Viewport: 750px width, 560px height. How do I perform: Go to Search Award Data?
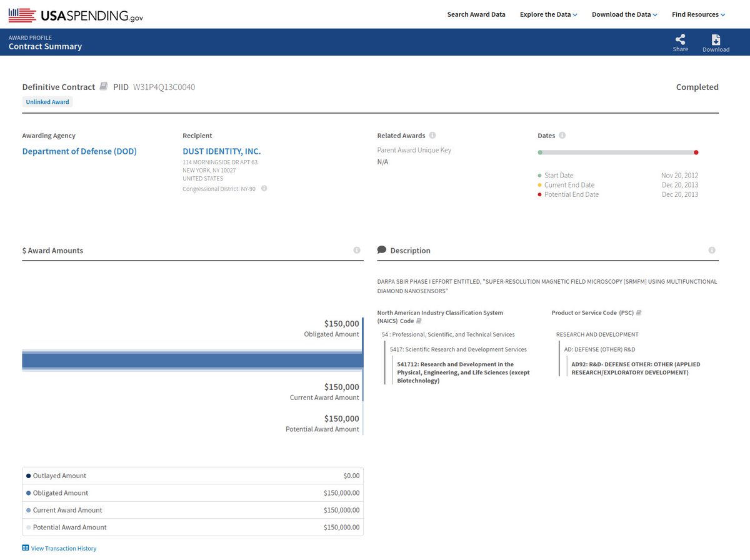click(x=476, y=14)
